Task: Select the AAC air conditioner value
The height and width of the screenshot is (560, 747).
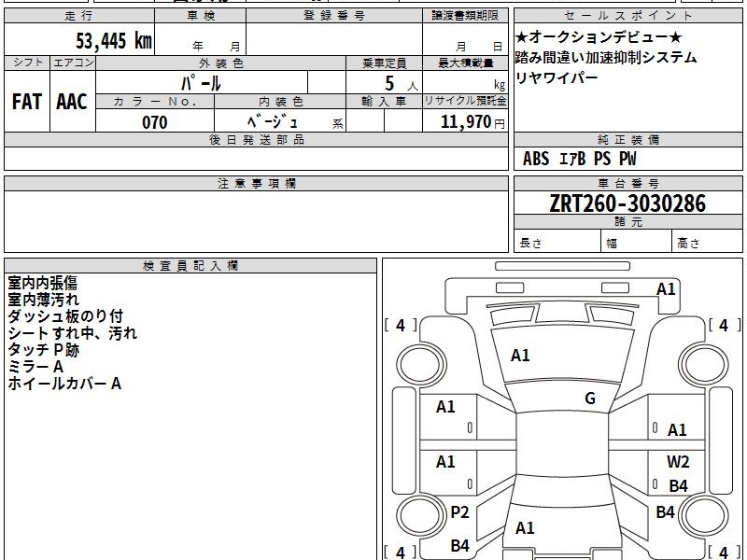Action: coord(72,102)
